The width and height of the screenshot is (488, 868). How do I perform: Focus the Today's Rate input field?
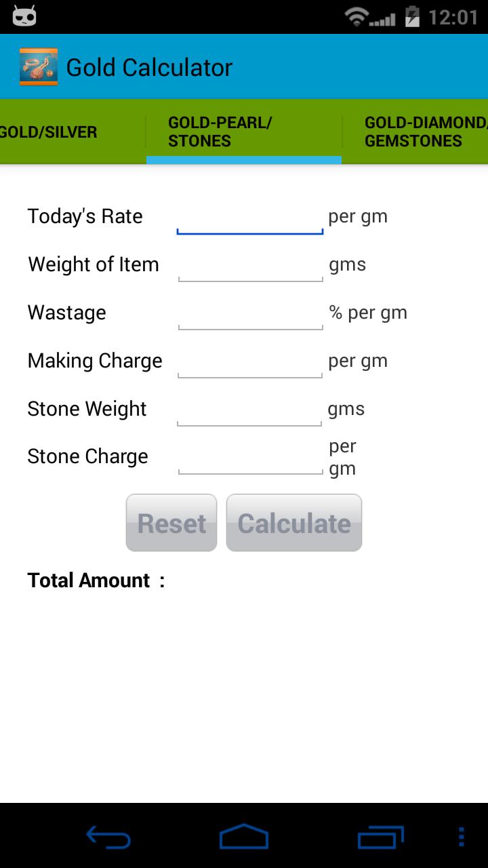pyautogui.click(x=249, y=219)
